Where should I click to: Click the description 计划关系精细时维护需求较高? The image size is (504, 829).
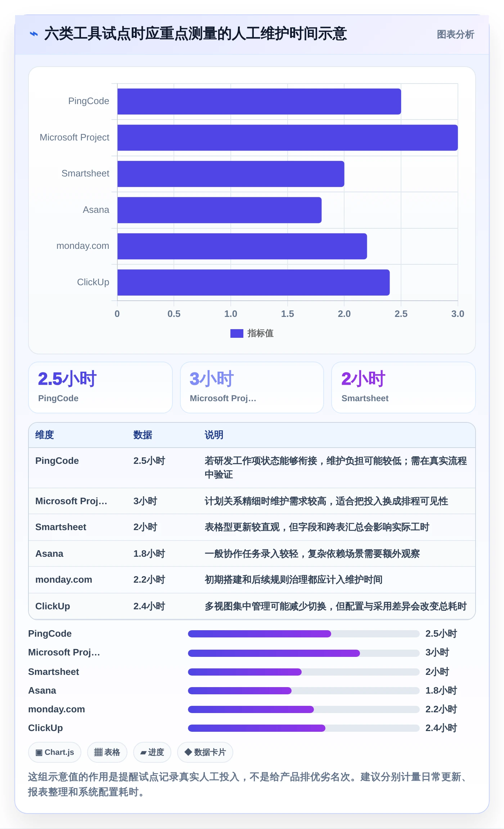[326, 501]
